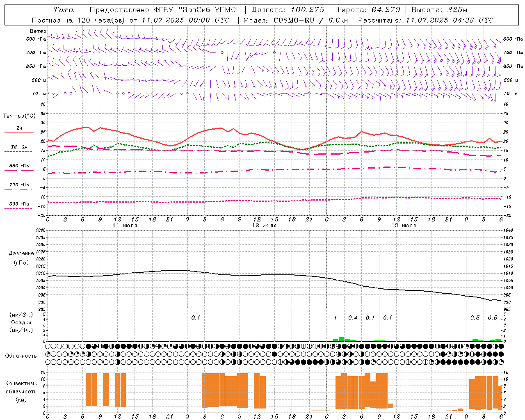Select the red "2м" temperature legend entry
Viewport: 525px width, 420px height.
pyautogui.click(x=19, y=128)
